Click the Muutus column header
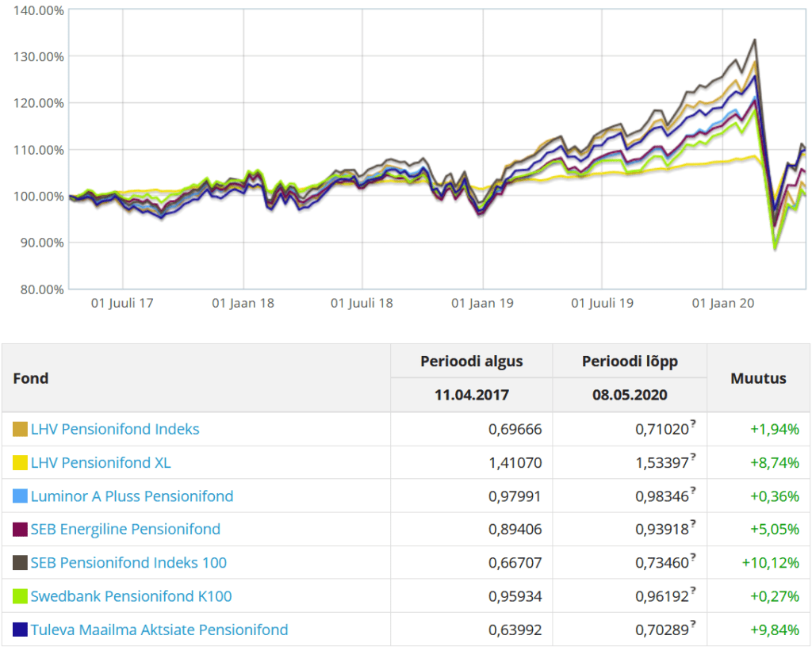This screenshot has height=647, width=812. pyautogui.click(x=758, y=378)
